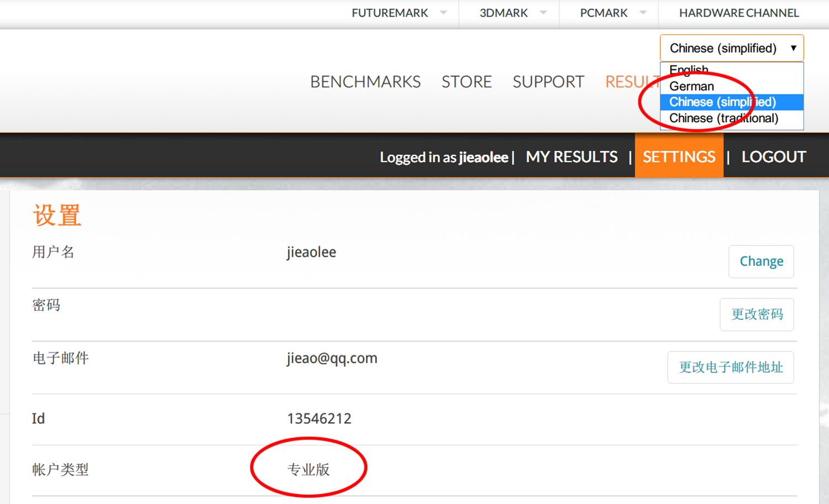This screenshot has height=504, width=829.
Task: Click the 更改密码 button
Action: [x=757, y=314]
